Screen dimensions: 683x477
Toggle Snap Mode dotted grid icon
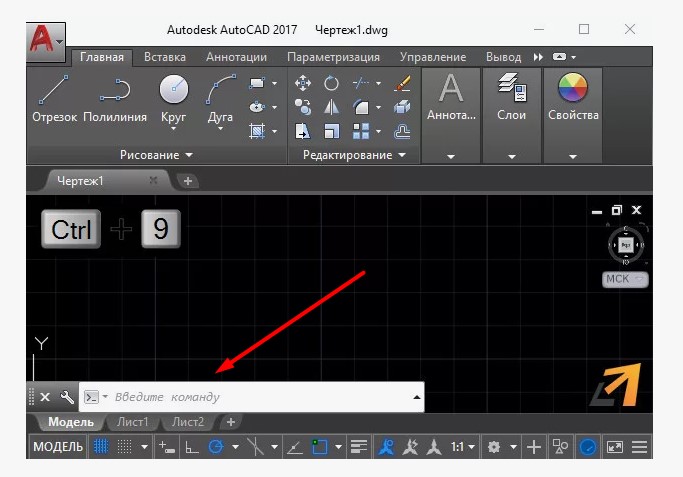(x=124, y=447)
